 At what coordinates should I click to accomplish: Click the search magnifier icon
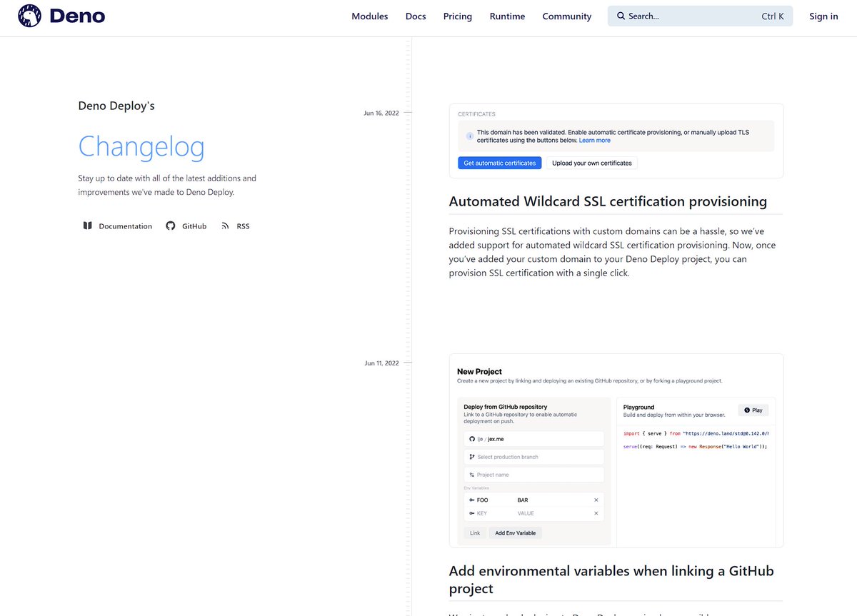coord(621,16)
